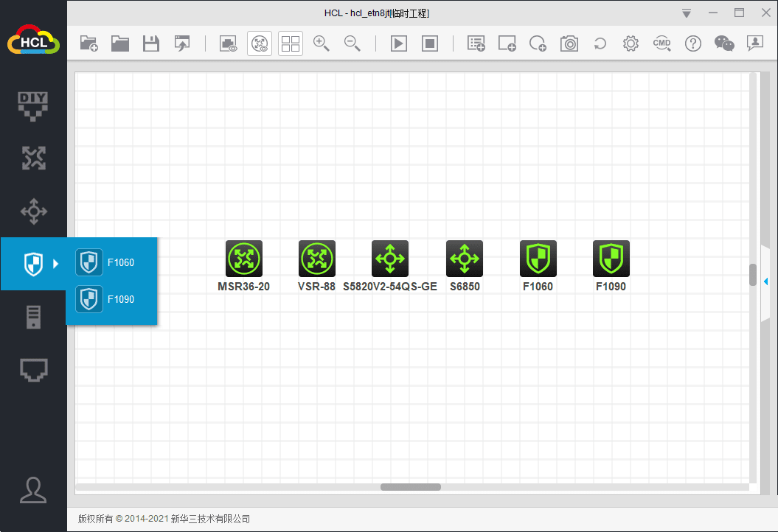This screenshot has height=532, width=778.
Task: Zoom out of the canvas
Action: pyautogui.click(x=352, y=43)
